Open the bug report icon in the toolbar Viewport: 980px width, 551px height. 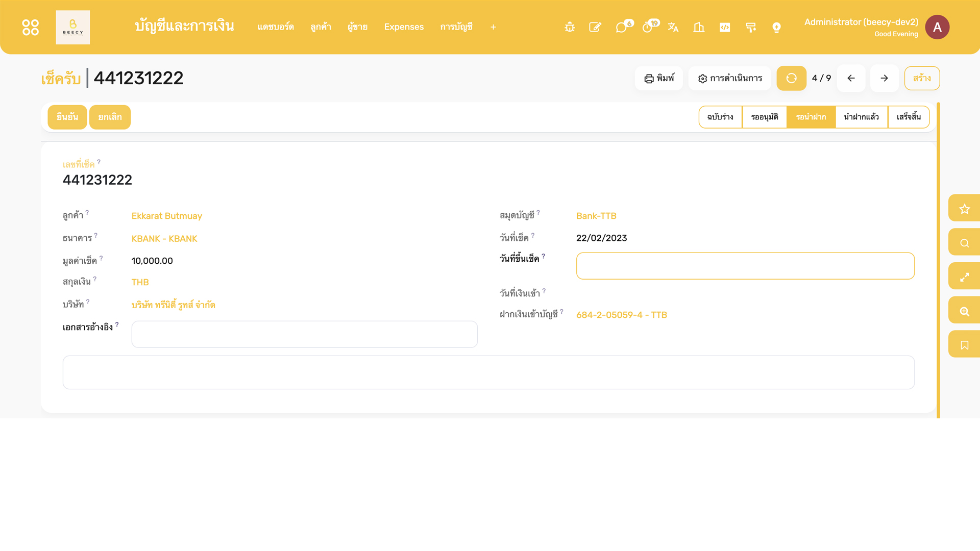coord(569,27)
